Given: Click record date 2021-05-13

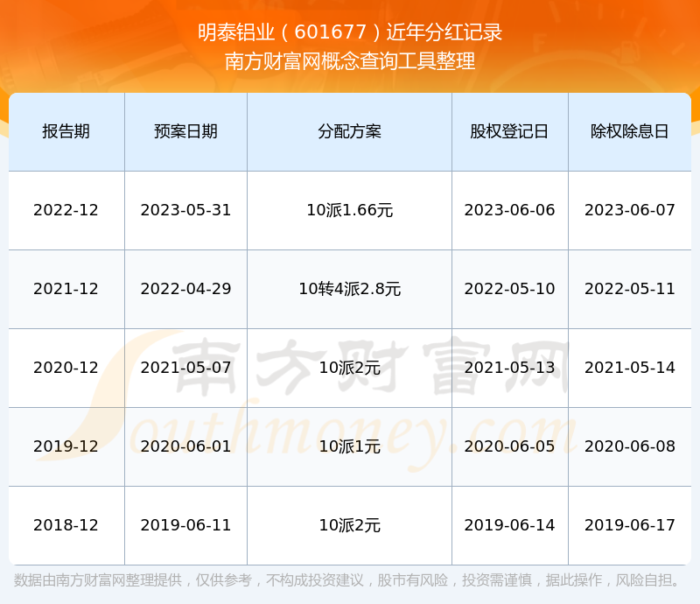Looking at the screenshot, I should (x=509, y=368).
